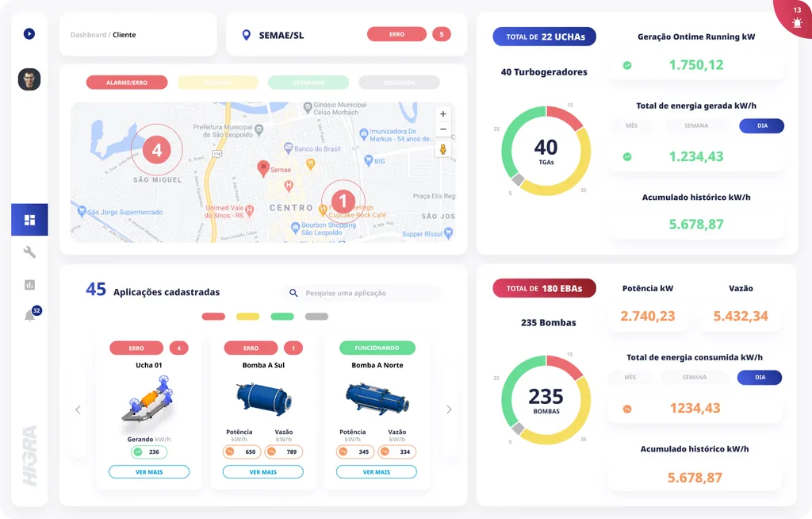Open the dashboard grid icon in sidebar
The height and width of the screenshot is (519, 812).
[29, 220]
